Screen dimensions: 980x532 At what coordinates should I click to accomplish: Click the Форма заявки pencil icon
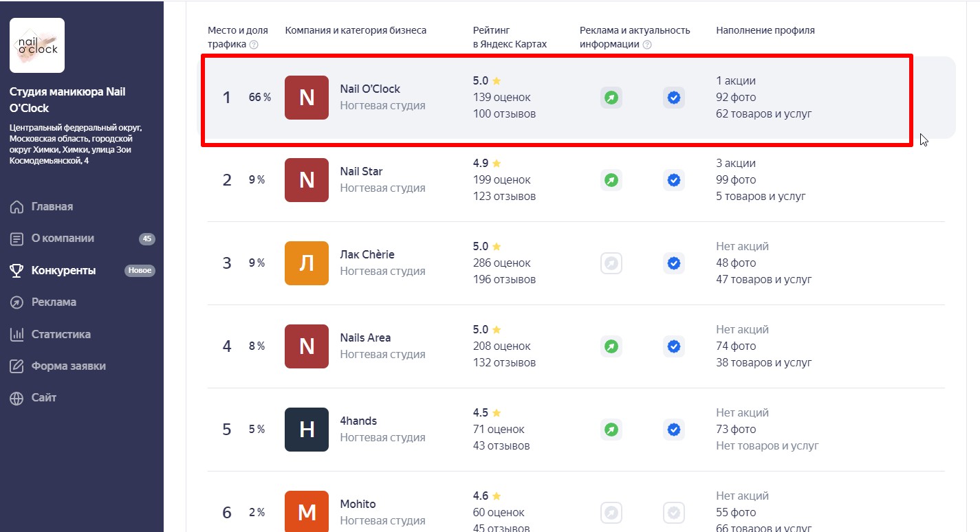click(17, 366)
